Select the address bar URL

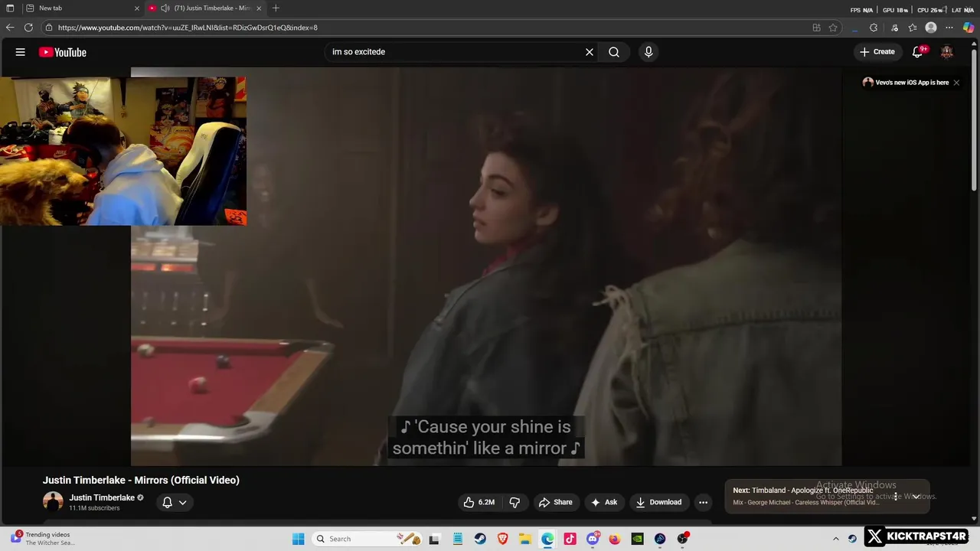[x=188, y=28]
